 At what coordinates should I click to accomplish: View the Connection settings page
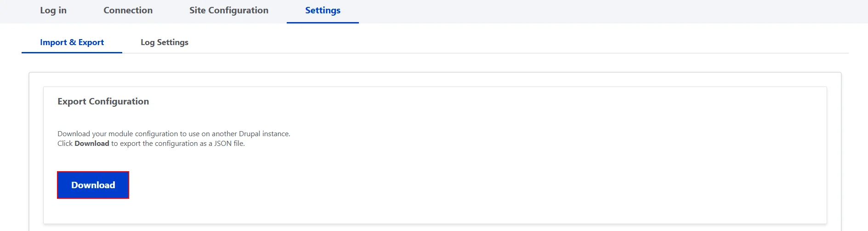click(128, 11)
